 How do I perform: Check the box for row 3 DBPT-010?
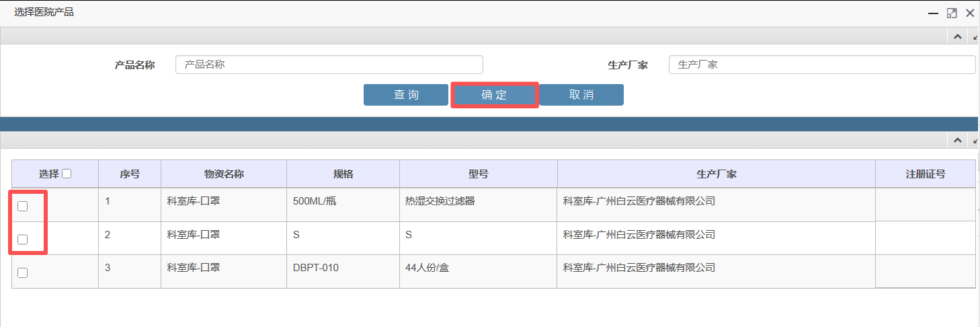click(22, 272)
